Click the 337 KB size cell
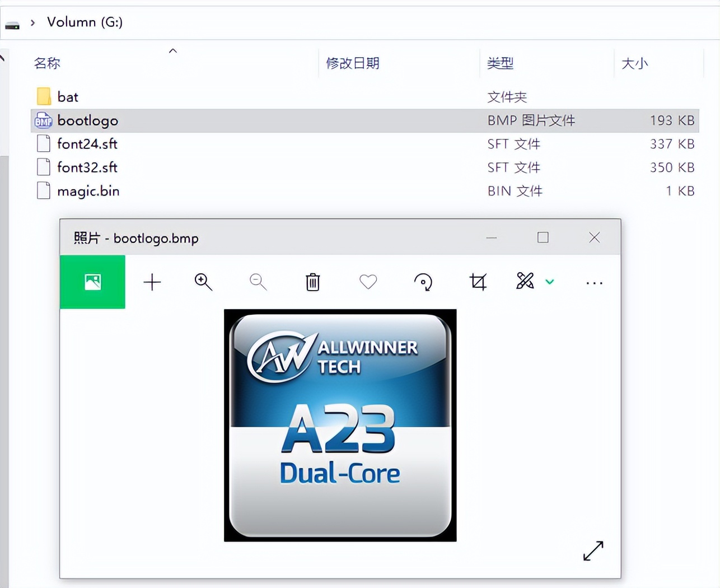 (x=672, y=144)
